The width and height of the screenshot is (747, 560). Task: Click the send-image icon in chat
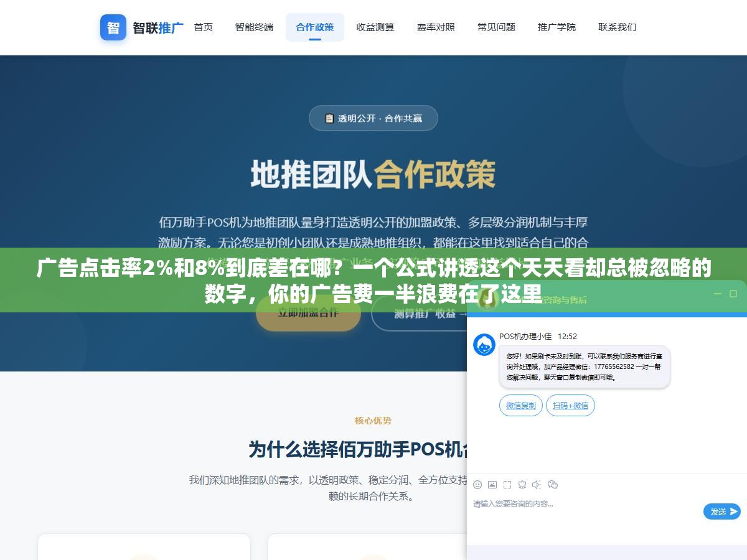pos(492,485)
